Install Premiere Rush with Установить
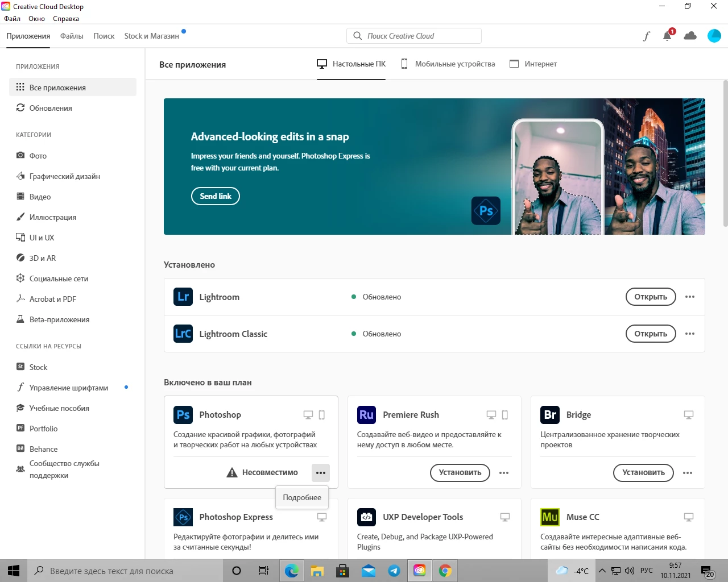 460,473
